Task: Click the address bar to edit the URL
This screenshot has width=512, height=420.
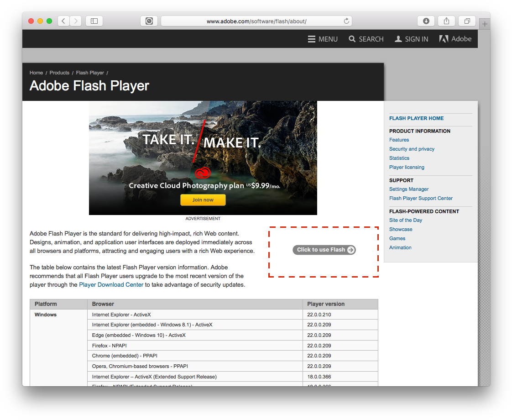Action: tap(256, 21)
